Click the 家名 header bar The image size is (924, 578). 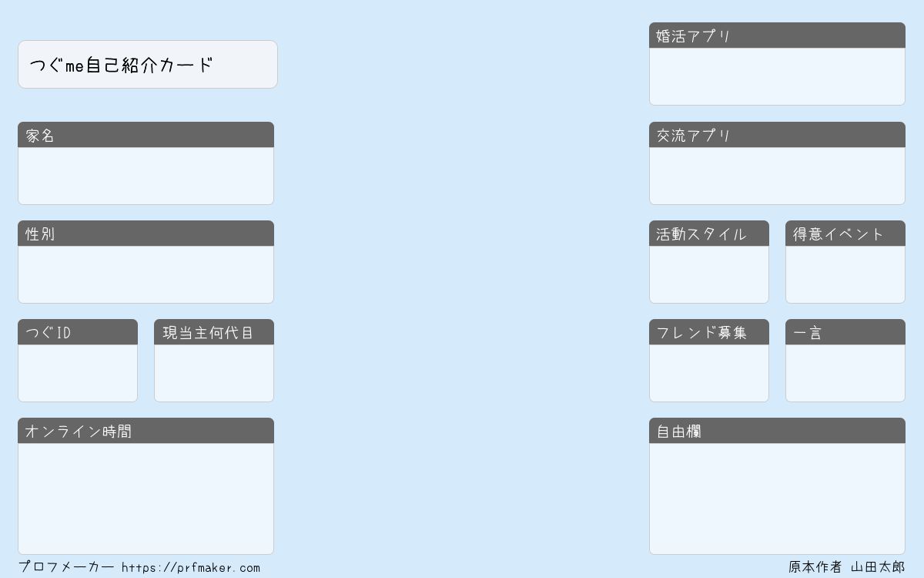coord(146,136)
